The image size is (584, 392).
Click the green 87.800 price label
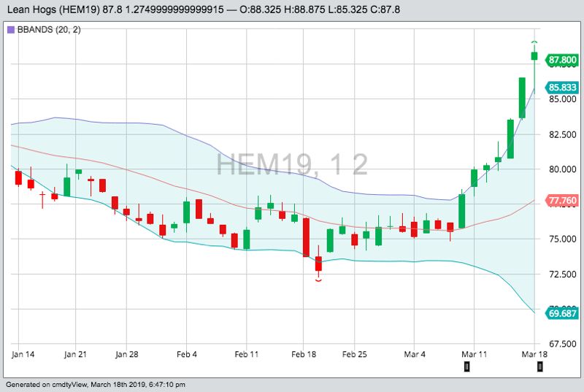click(x=563, y=60)
